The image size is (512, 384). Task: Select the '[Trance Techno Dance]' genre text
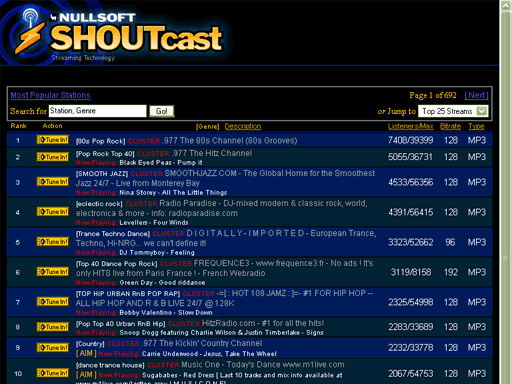click(x=113, y=234)
